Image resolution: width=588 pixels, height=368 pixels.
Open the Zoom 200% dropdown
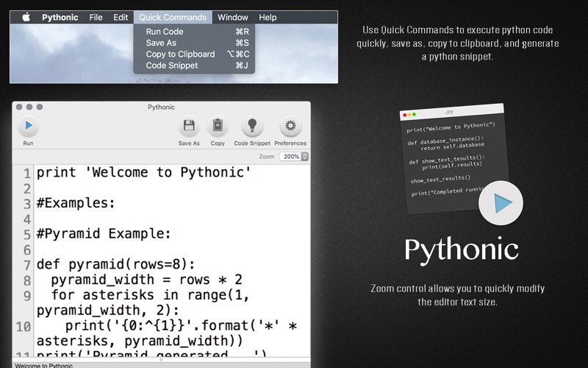click(x=293, y=157)
